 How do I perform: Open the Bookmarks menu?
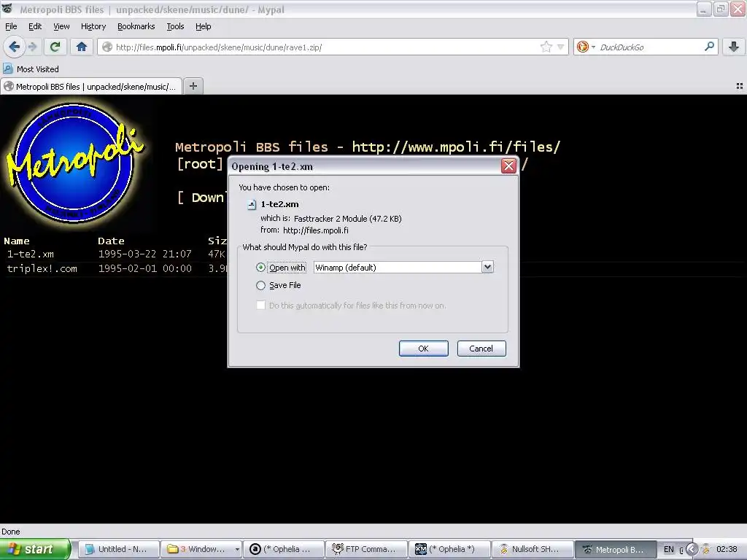tap(136, 26)
